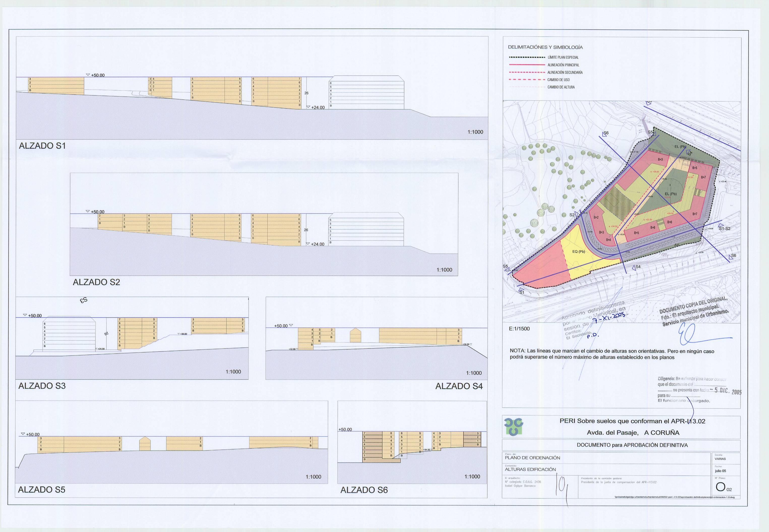
Task: Click the "ALTURAS EDIFICACIÓN" content field
Action: pyautogui.click(x=530, y=469)
